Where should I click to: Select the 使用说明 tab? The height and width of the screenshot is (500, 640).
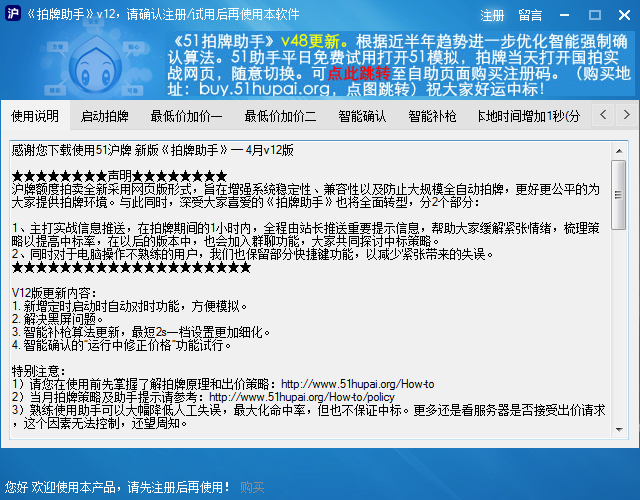35,116
